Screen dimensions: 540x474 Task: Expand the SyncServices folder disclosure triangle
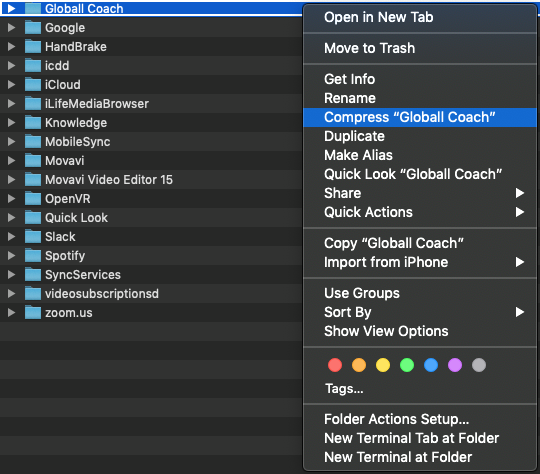tap(11, 275)
